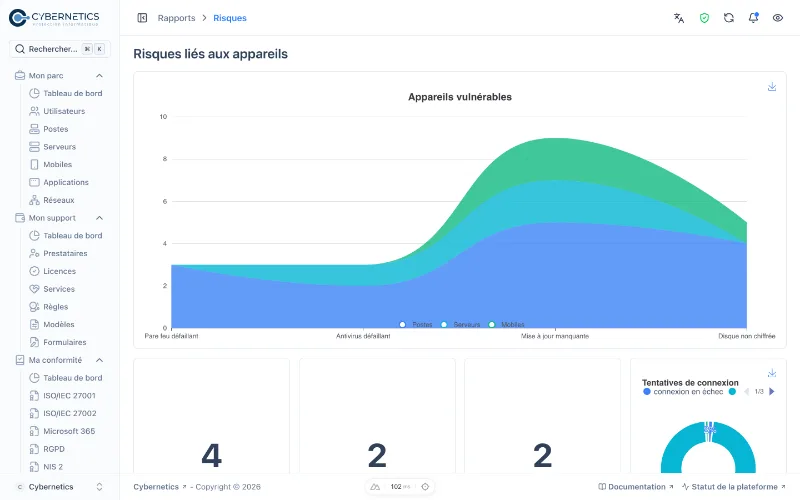Screen dimensions: 800x500
Task: Open Statut de la plateforme link
Action: coord(734,487)
